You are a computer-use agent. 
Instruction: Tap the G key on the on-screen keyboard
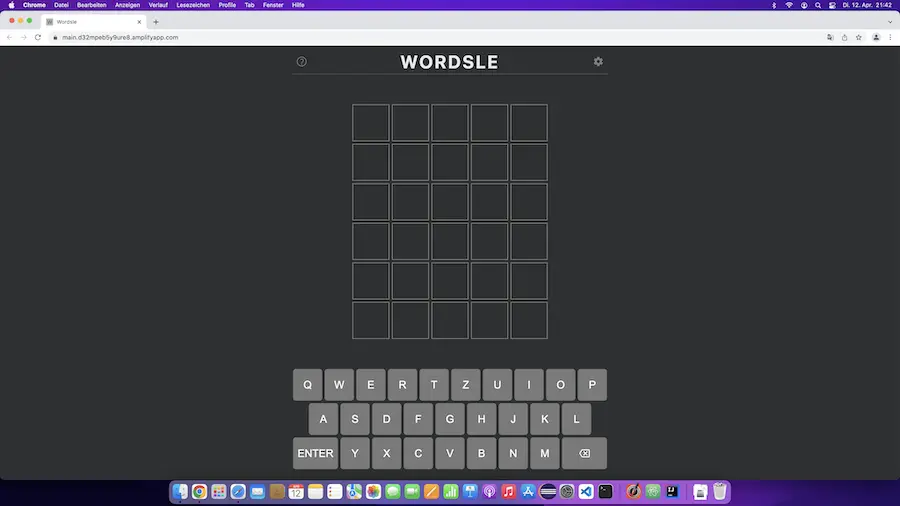(x=449, y=419)
